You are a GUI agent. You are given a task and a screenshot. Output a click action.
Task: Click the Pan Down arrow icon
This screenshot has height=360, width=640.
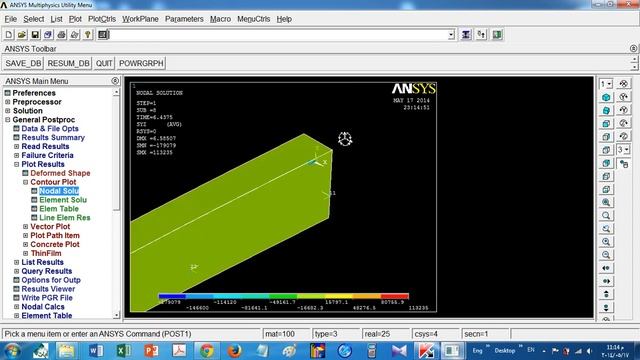[x=606, y=307]
